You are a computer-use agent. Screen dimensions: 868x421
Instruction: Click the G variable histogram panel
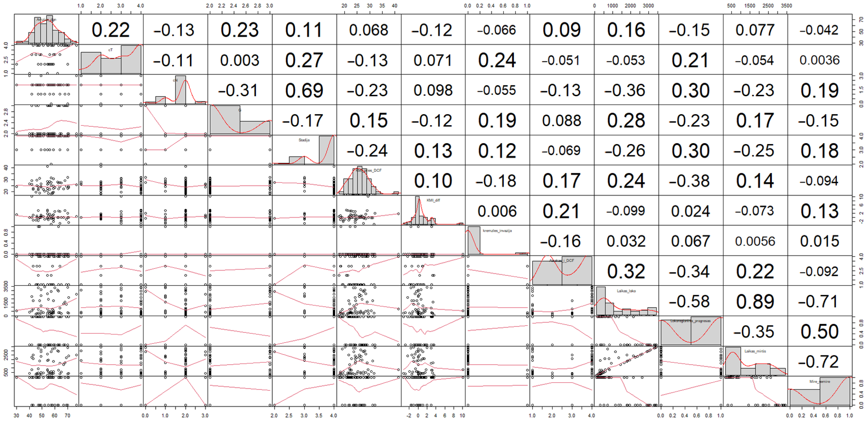(x=240, y=120)
